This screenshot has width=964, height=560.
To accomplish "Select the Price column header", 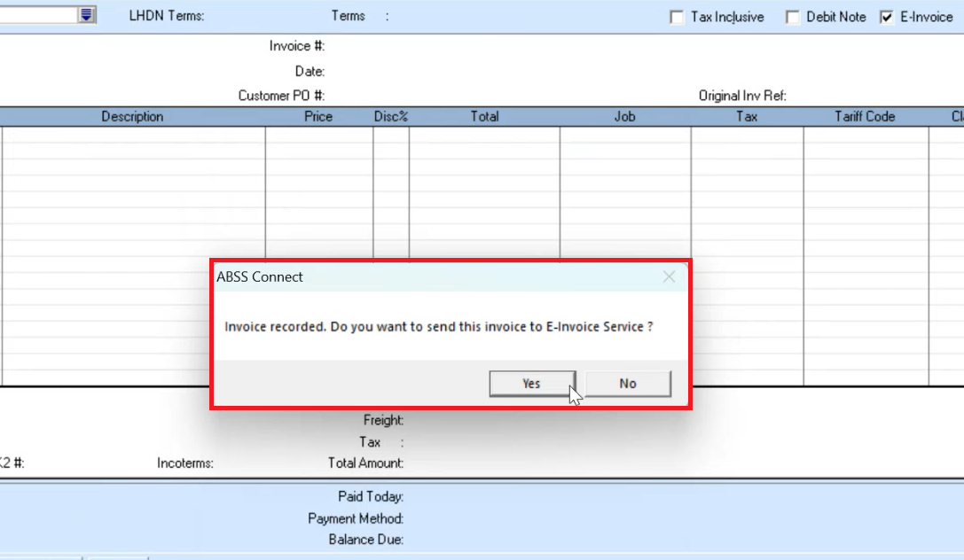I will click(x=318, y=117).
